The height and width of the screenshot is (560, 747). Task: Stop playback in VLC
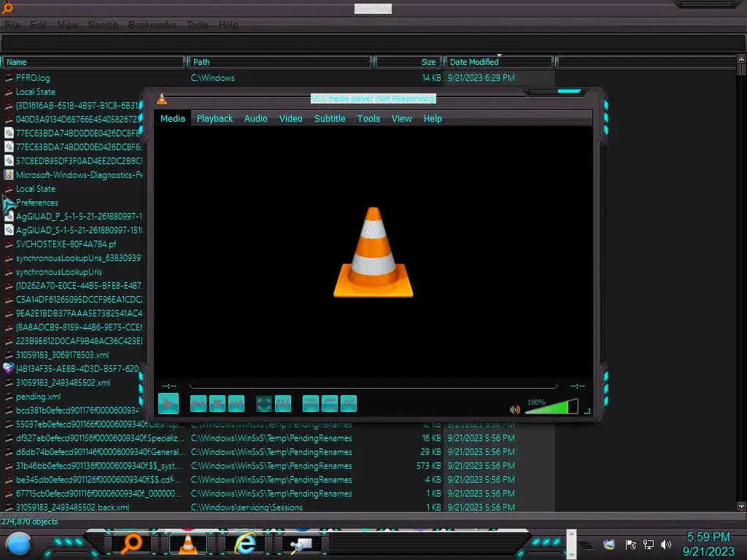217,404
